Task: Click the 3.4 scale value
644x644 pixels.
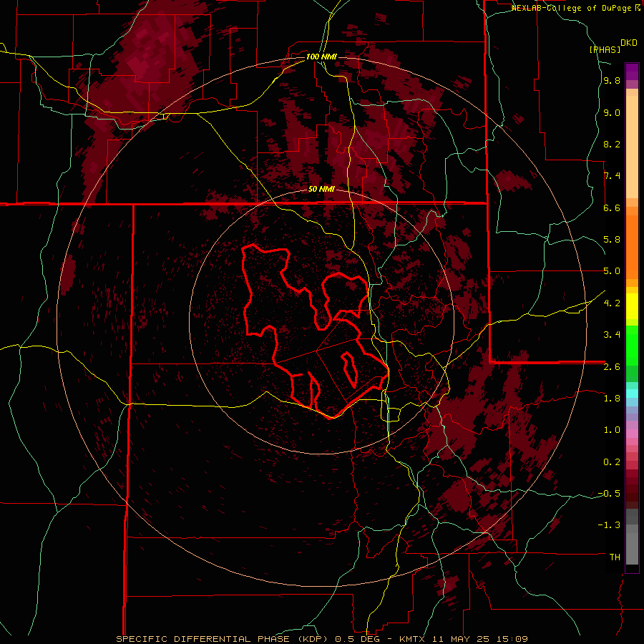Action: tap(612, 334)
